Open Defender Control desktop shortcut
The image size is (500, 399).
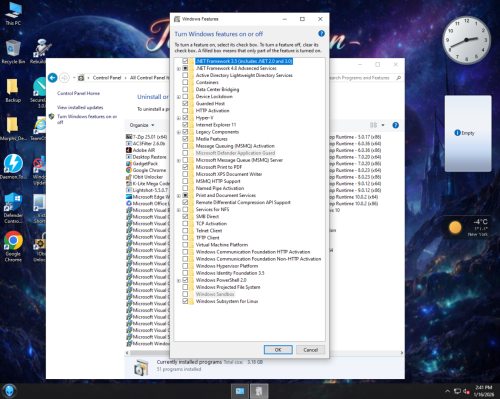point(13,207)
